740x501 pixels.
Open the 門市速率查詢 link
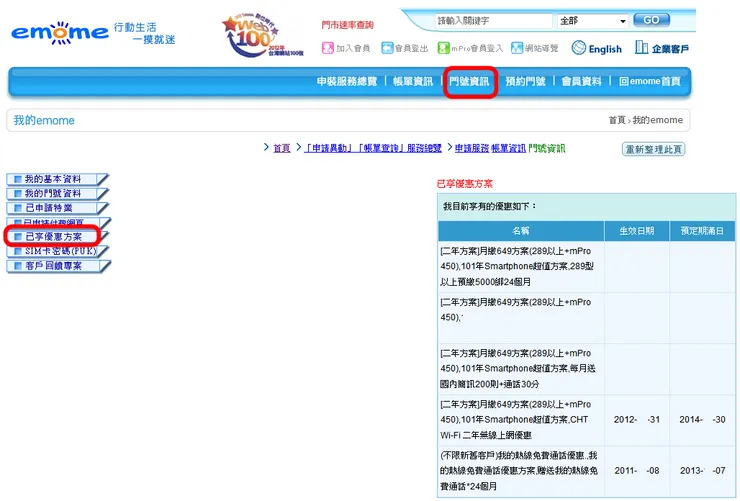tap(347, 25)
